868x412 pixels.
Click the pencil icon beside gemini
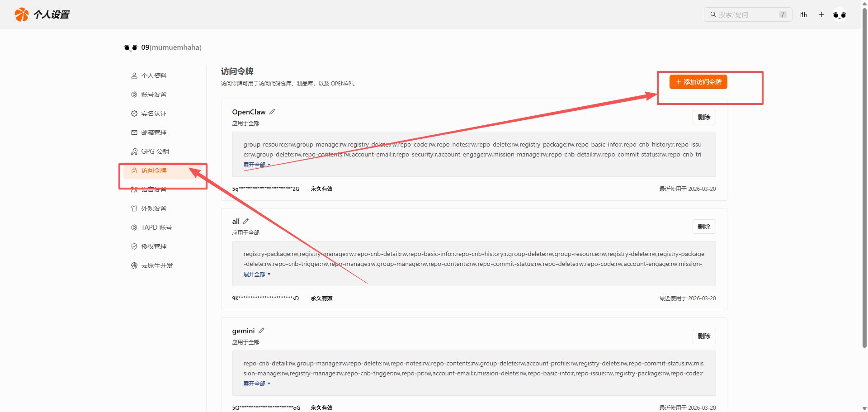(261, 331)
